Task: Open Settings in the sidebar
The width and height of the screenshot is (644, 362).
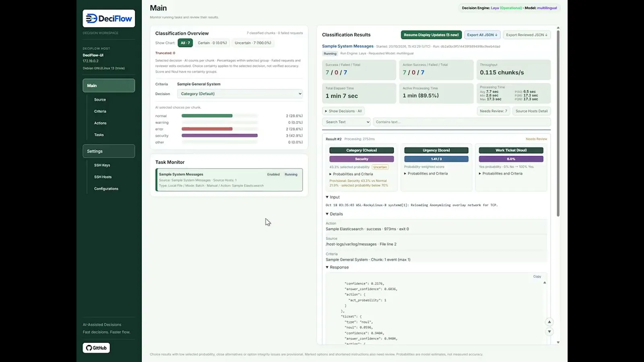Action: [x=109, y=151]
